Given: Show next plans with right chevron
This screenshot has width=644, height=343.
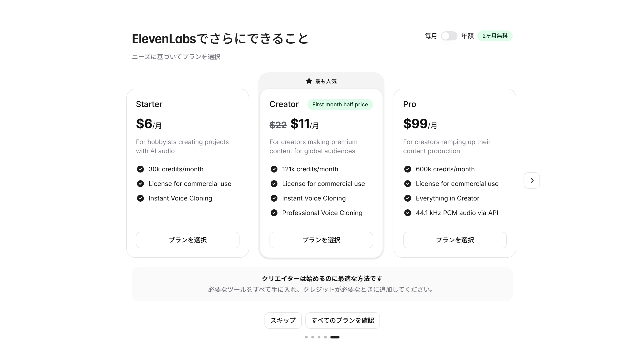Looking at the screenshot, I should [532, 180].
